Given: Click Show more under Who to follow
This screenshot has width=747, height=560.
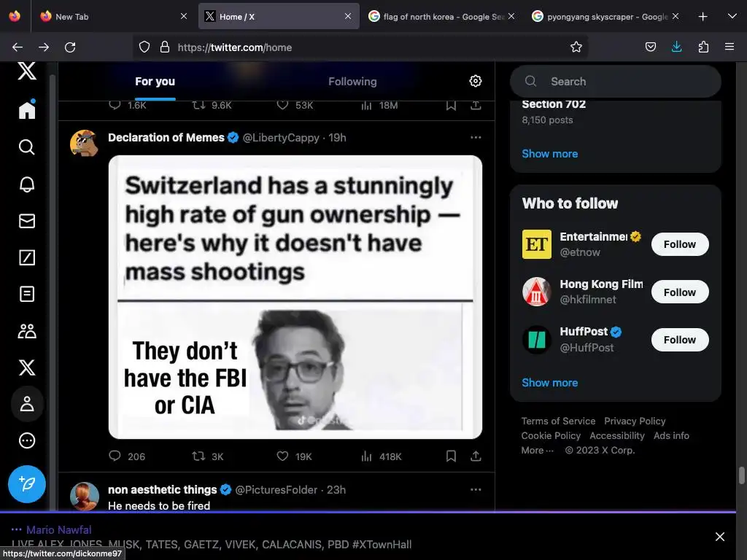Looking at the screenshot, I should click(549, 383).
